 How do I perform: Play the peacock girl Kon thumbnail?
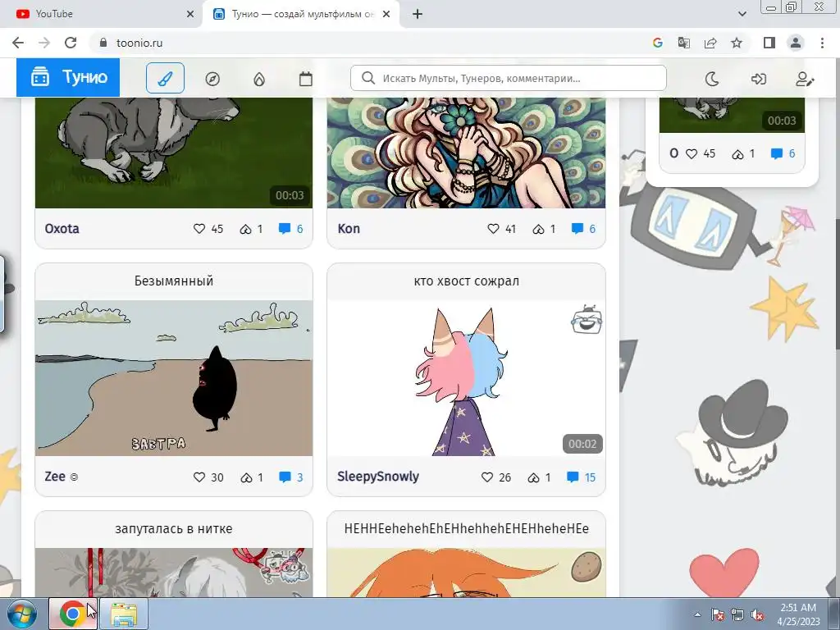tap(466, 153)
